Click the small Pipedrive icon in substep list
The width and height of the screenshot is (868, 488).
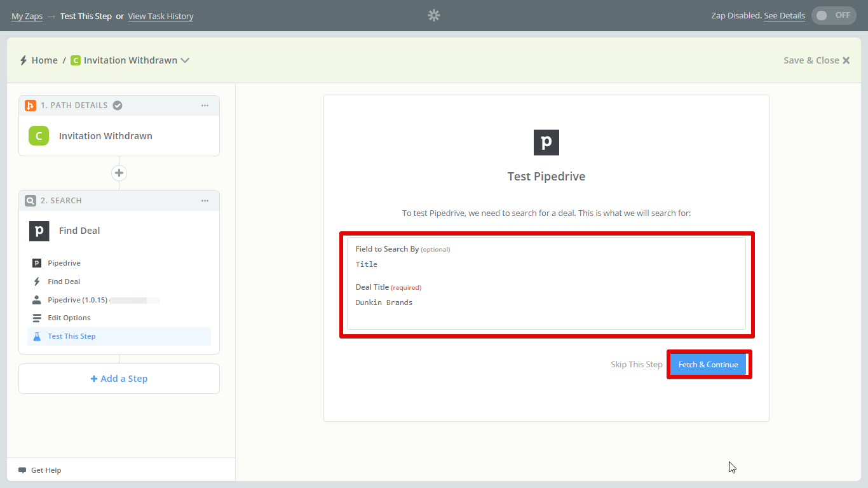point(36,263)
